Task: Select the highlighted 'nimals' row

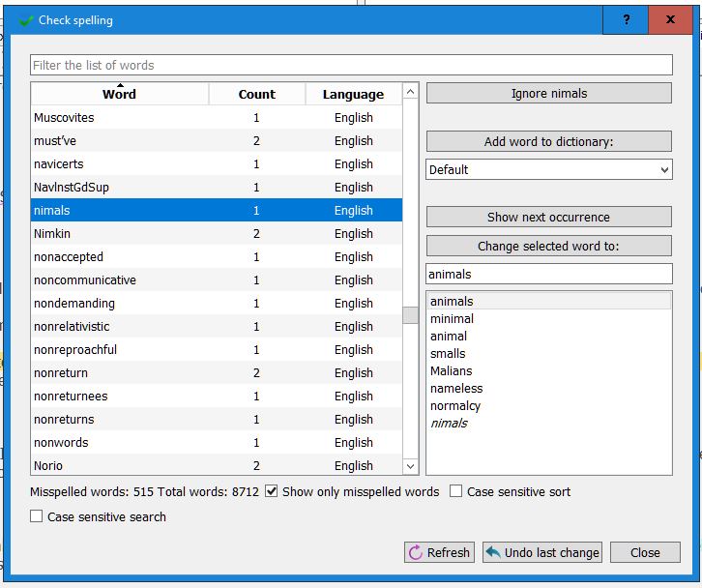Action: (x=217, y=211)
